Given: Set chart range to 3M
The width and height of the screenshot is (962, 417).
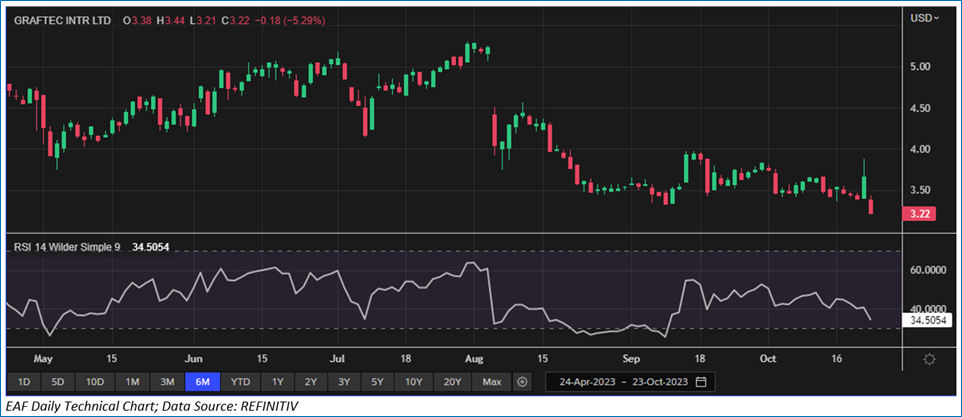Looking at the screenshot, I should click(167, 382).
